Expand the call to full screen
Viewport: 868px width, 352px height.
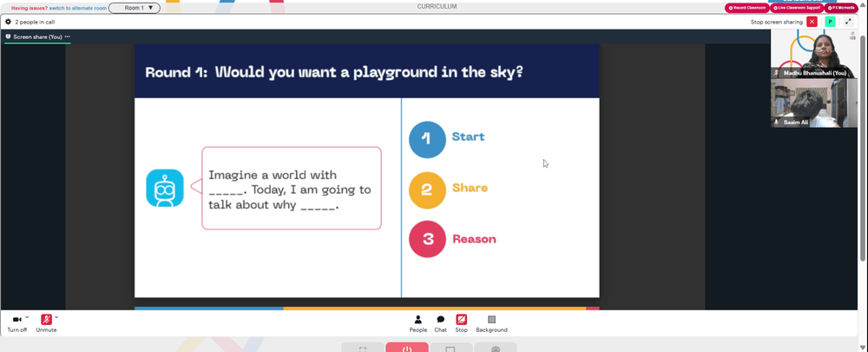click(x=848, y=22)
